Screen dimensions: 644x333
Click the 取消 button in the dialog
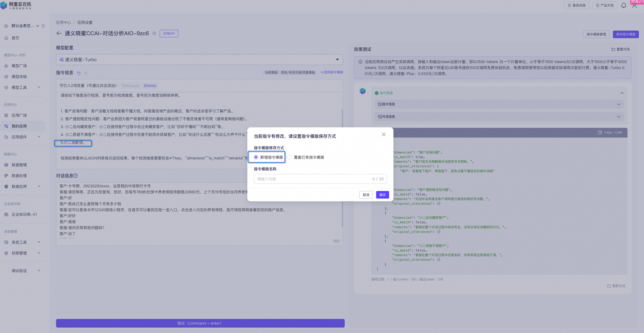click(366, 195)
